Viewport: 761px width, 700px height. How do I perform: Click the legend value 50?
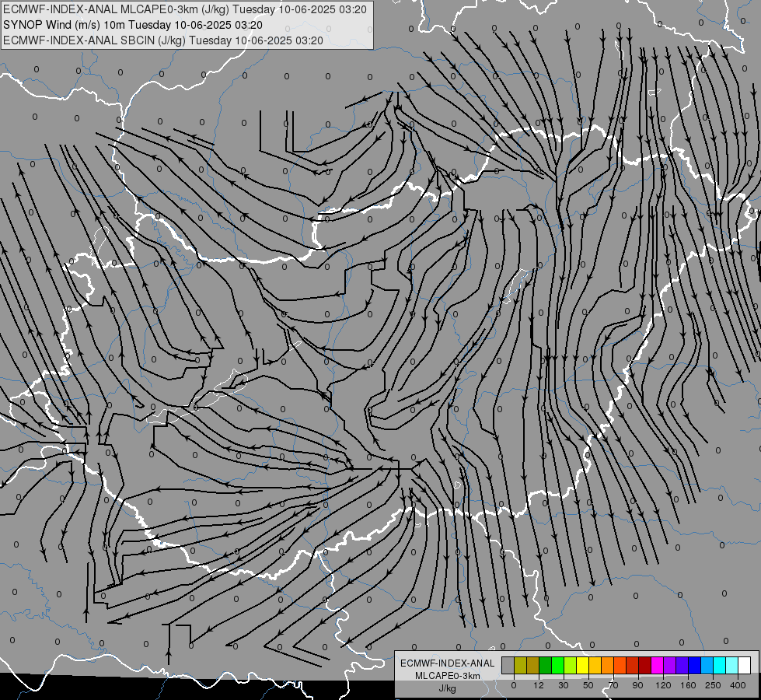tap(588, 685)
